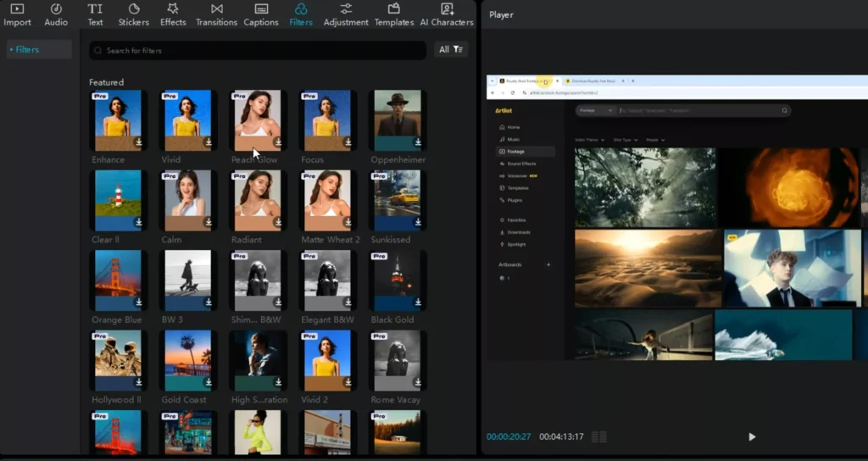The image size is (868, 461).
Task: Download the Shim... B&W filter
Action: pyautogui.click(x=278, y=303)
